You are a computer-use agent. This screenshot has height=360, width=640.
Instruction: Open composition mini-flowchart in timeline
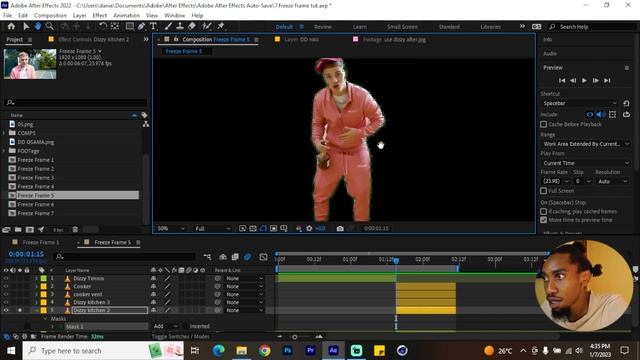tap(207, 257)
